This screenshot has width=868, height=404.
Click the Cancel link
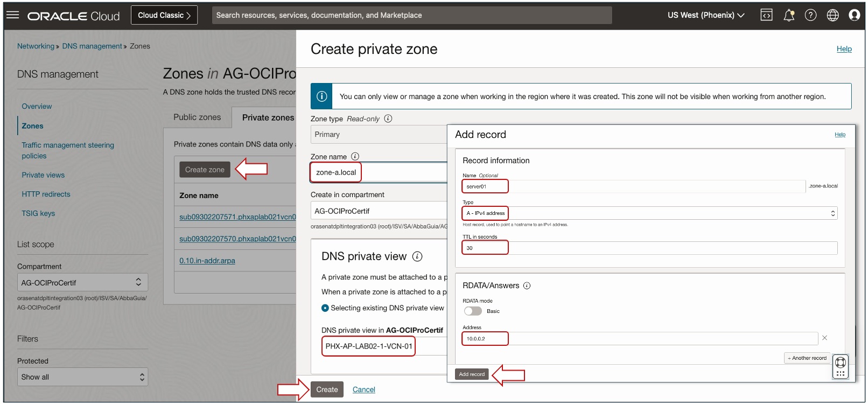tap(363, 389)
